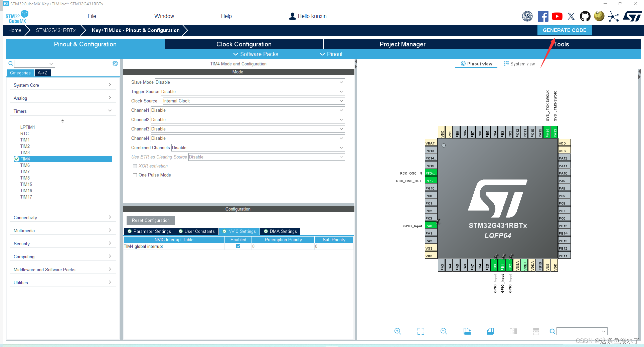The height and width of the screenshot is (347, 644).
Task: Click Reset Configuration button
Action: [151, 220]
